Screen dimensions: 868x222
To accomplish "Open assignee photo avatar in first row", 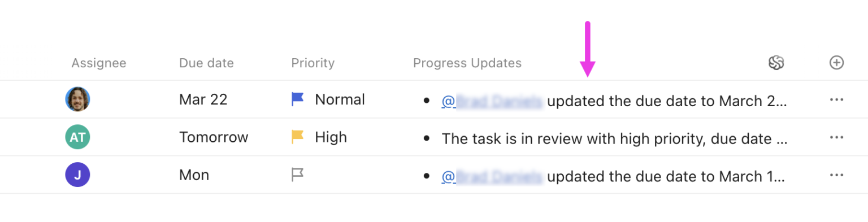I will pyautogui.click(x=77, y=99).
